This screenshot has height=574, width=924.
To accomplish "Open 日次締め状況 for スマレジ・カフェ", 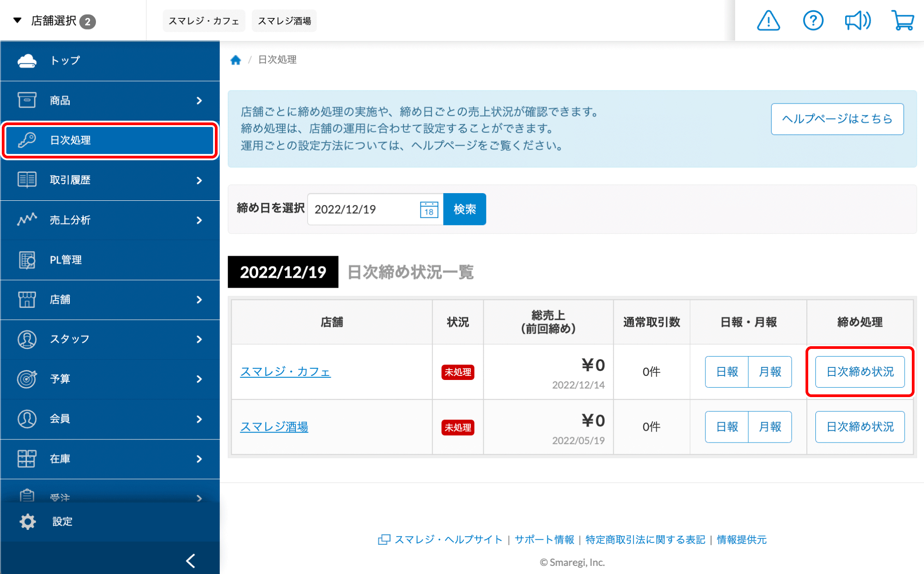I will pyautogui.click(x=860, y=372).
